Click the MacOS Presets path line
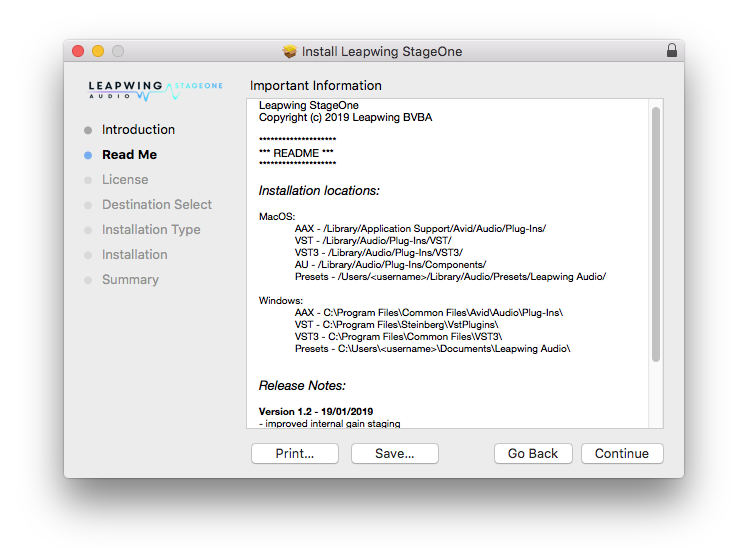The height and width of the screenshot is (548, 740). tap(450, 277)
